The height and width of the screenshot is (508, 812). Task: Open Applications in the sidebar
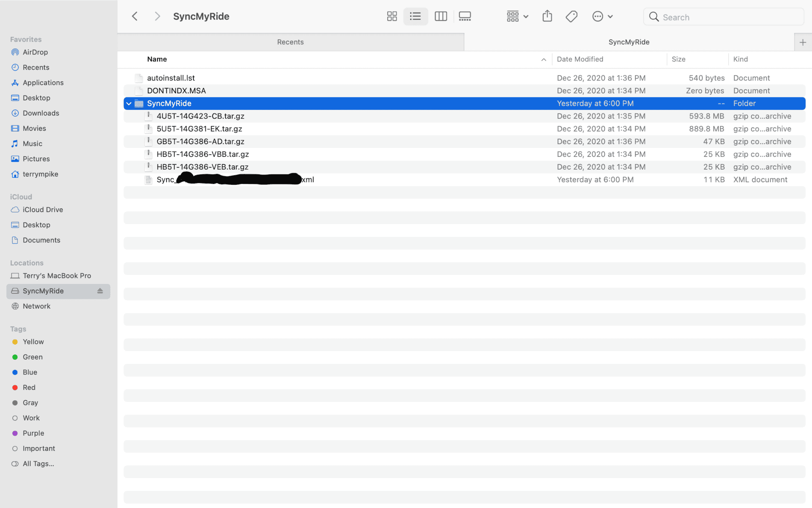click(x=43, y=83)
